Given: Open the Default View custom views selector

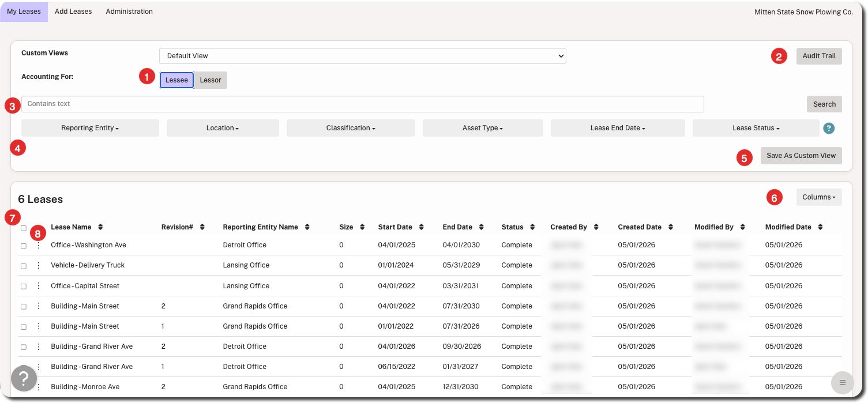Looking at the screenshot, I should tap(363, 56).
